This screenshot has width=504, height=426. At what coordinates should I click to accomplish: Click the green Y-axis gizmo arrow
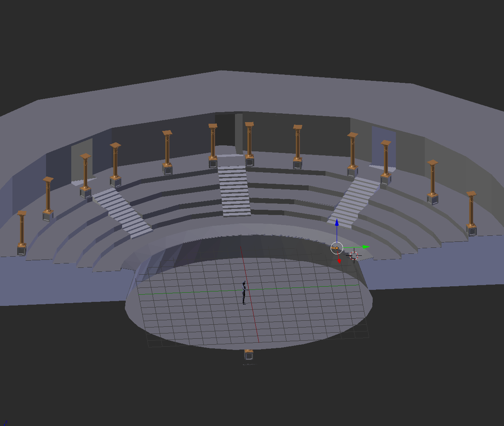(366, 247)
